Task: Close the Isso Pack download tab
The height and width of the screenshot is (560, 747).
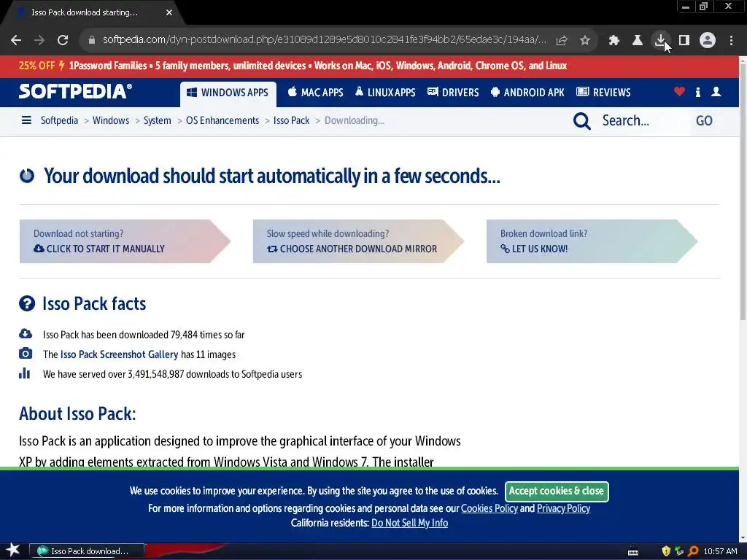Action: tap(169, 12)
